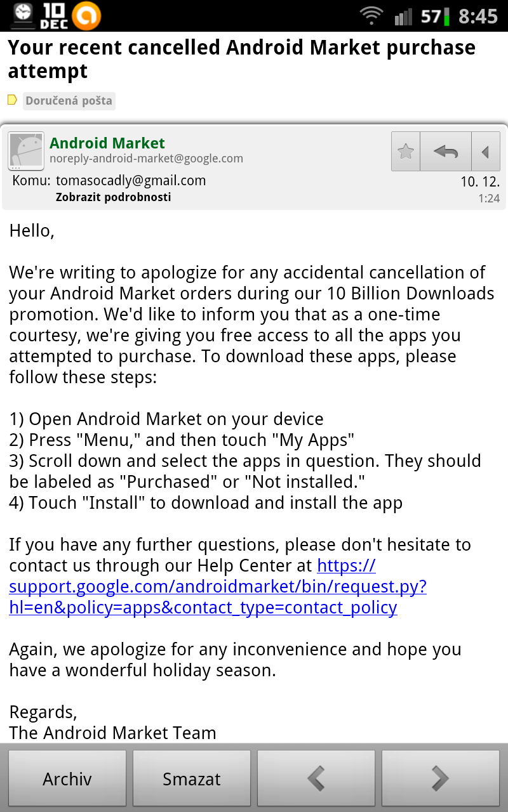Tap the email subject title
The width and height of the screenshot is (508, 812).
tap(241, 59)
